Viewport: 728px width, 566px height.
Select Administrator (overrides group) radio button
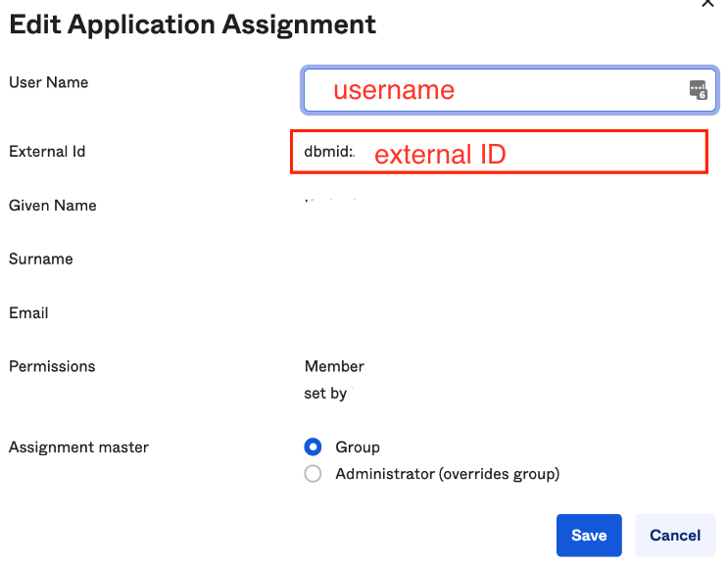313,474
